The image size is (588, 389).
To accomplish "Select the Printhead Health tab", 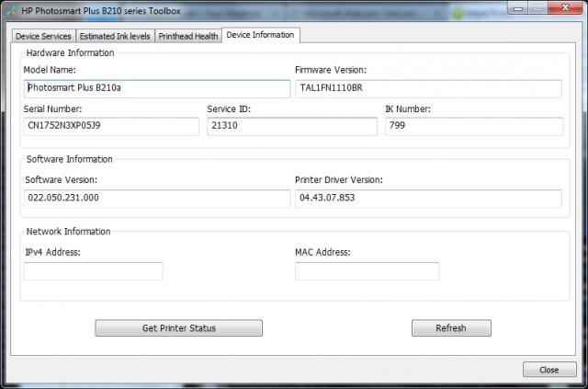I will [188, 37].
